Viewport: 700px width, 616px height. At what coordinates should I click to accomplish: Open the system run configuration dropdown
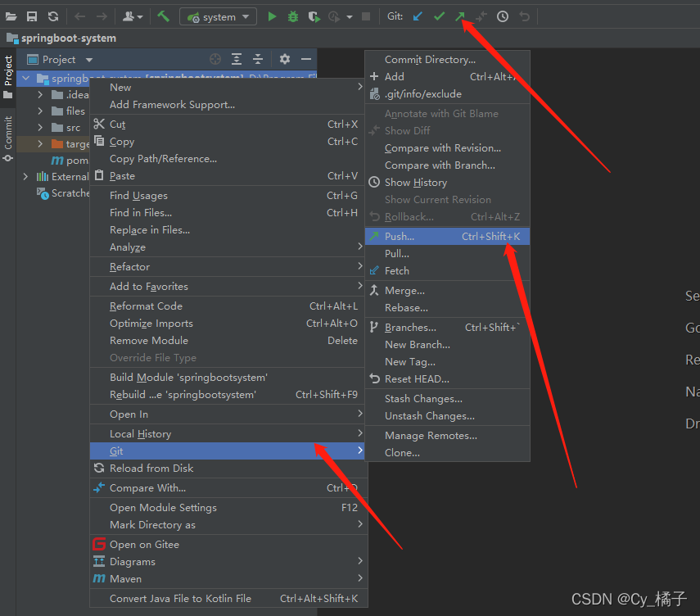(217, 16)
